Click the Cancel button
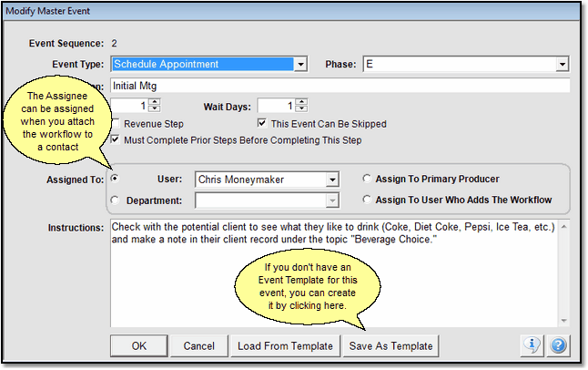Screen dimensions: 588x370 click(x=198, y=346)
